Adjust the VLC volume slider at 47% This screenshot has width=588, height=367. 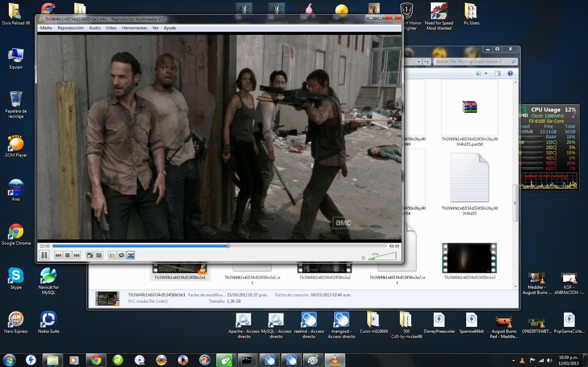pos(383,256)
